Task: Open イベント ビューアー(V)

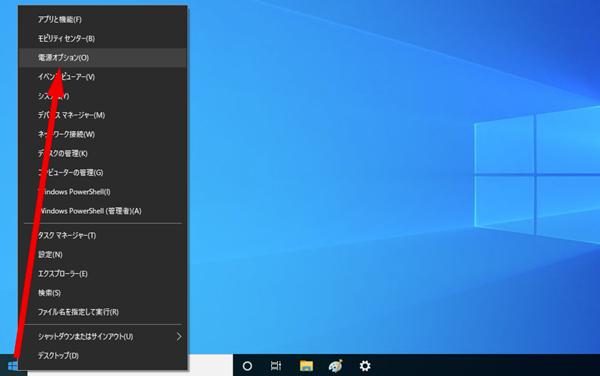Action: [x=103, y=77]
